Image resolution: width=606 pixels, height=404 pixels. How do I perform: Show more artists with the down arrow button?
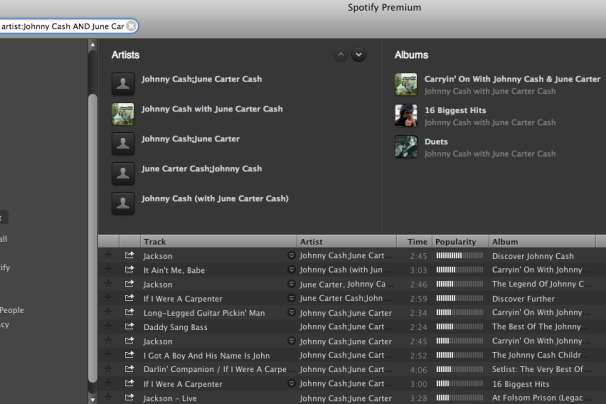click(x=359, y=55)
